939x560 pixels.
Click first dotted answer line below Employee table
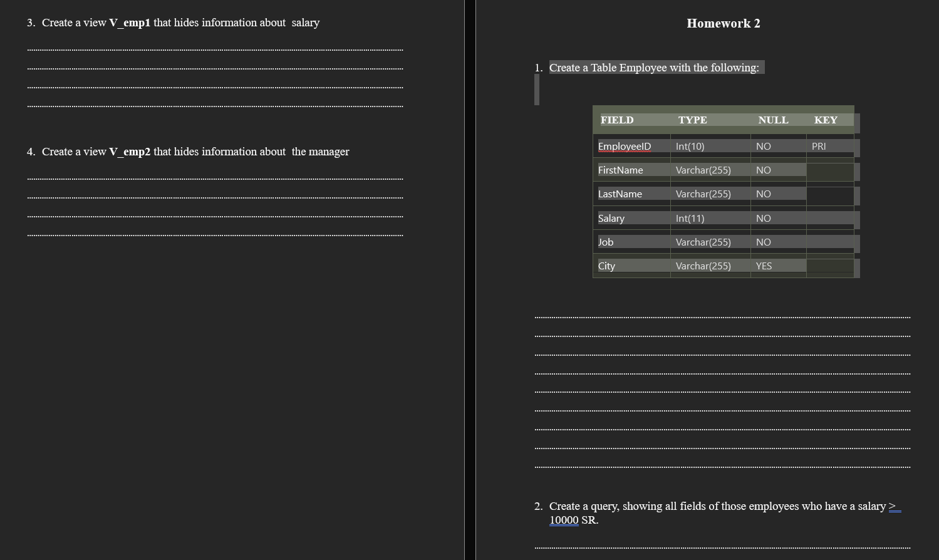click(722, 318)
